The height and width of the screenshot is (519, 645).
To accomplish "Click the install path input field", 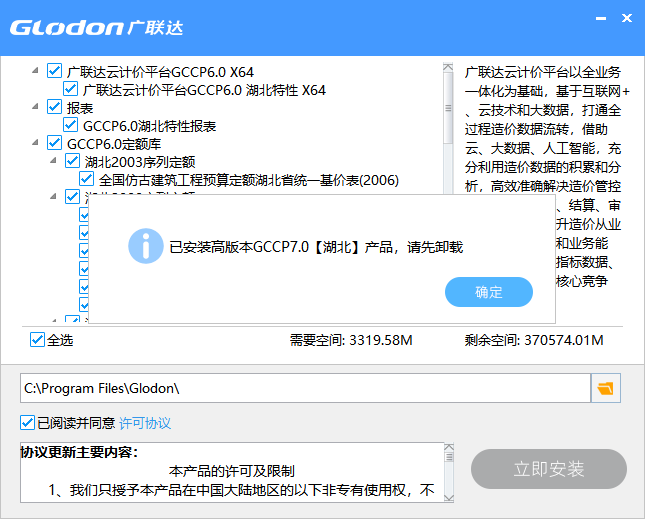I will [305, 388].
